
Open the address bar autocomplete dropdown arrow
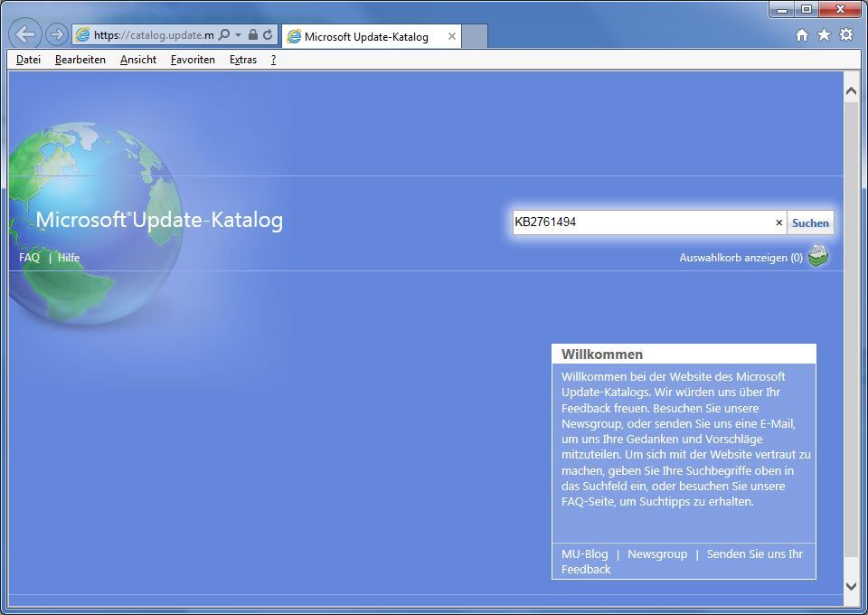[238, 35]
